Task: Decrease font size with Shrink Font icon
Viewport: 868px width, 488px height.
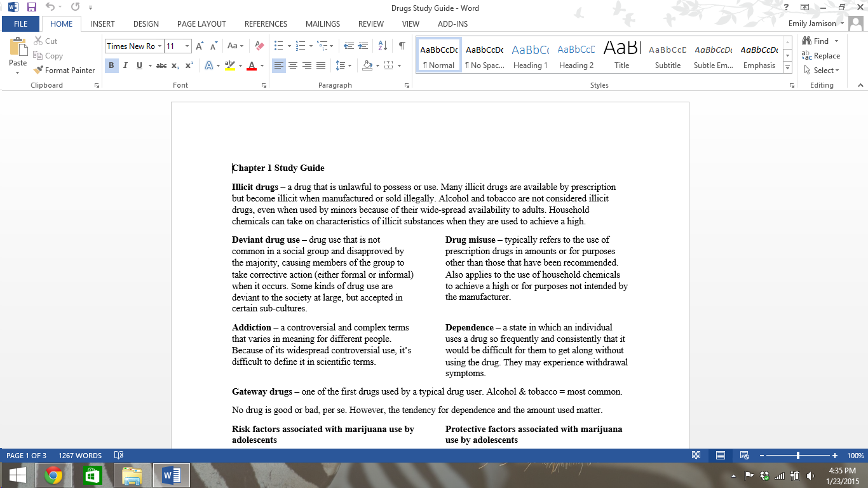Action: pyautogui.click(x=214, y=46)
